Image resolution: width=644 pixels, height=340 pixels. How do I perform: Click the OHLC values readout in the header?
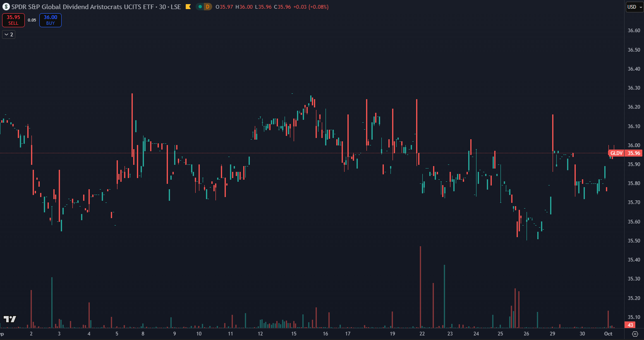pos(272,7)
